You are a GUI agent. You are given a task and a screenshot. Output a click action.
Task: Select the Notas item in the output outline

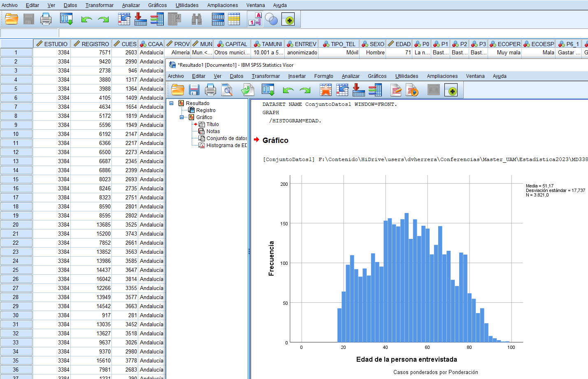[212, 131]
